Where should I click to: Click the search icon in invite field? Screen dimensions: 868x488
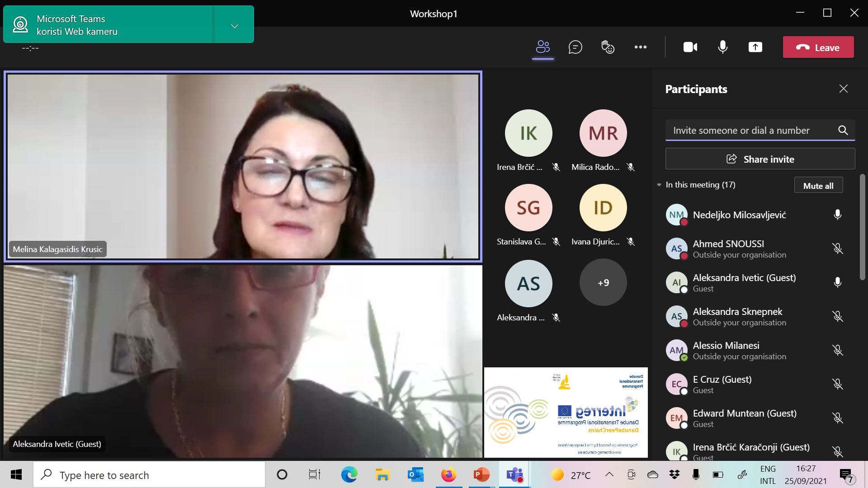[843, 130]
